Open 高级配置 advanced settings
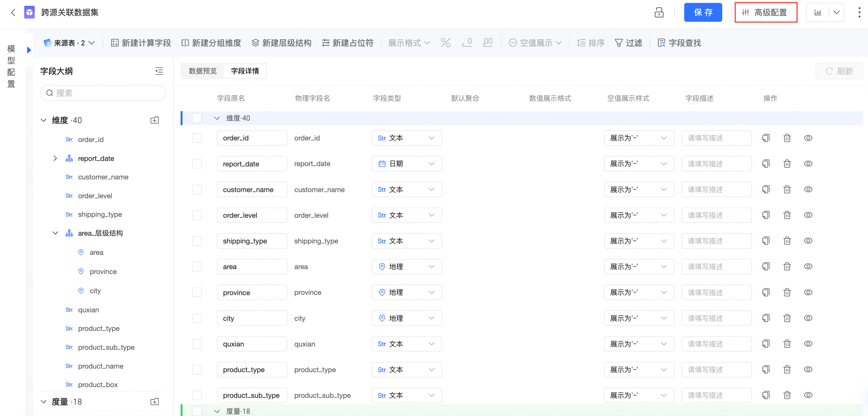868x416 pixels. [x=766, y=12]
